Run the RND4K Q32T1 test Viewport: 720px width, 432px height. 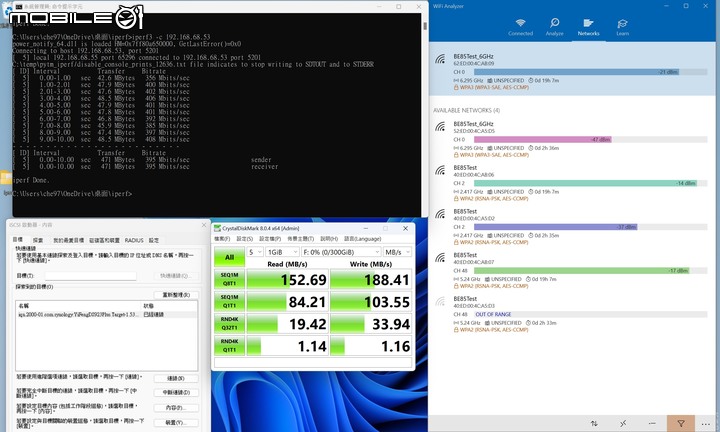229,323
